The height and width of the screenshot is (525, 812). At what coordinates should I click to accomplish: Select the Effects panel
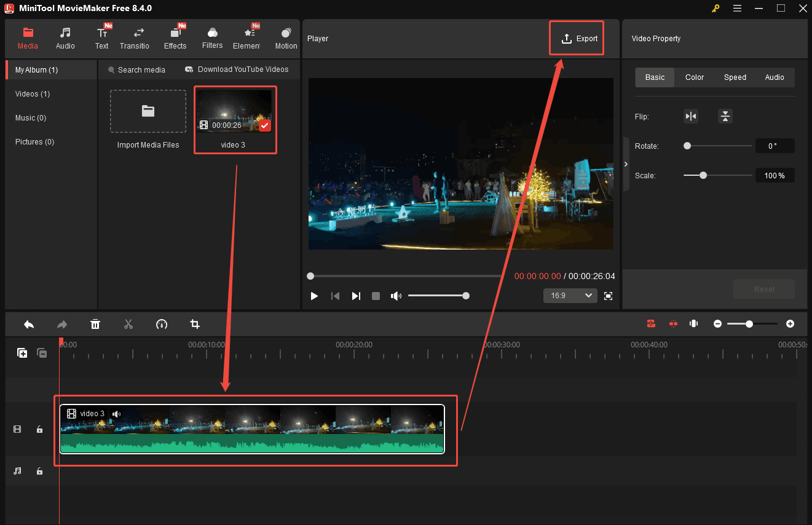175,37
